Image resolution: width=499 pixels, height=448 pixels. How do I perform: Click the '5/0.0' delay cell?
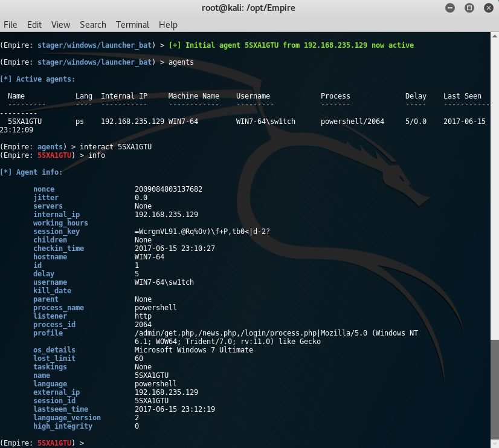click(416, 122)
